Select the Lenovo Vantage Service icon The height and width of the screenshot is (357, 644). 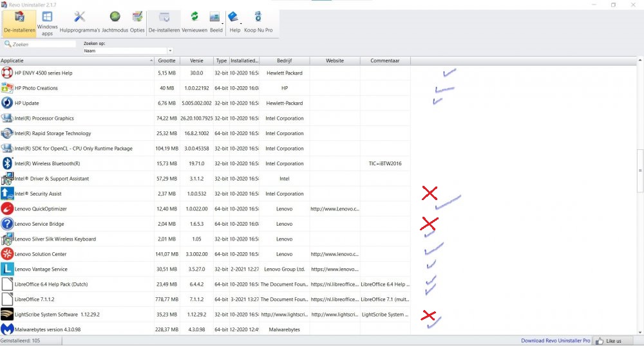[x=7, y=269]
